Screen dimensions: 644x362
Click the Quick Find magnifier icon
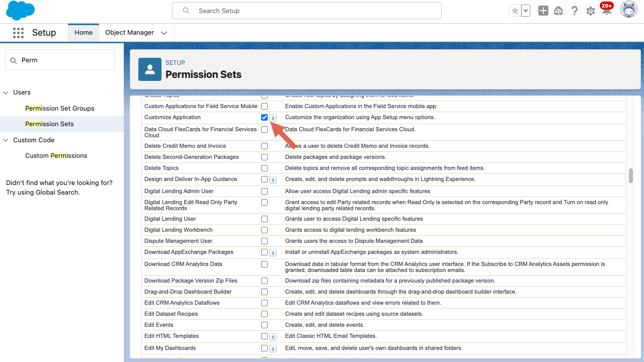[14, 60]
